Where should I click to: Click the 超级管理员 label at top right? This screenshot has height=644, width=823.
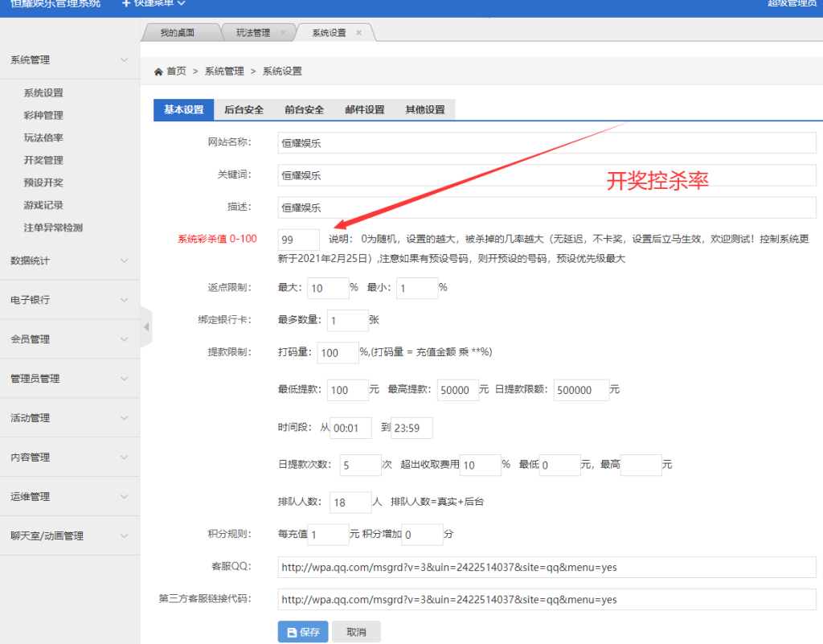tap(792, 6)
